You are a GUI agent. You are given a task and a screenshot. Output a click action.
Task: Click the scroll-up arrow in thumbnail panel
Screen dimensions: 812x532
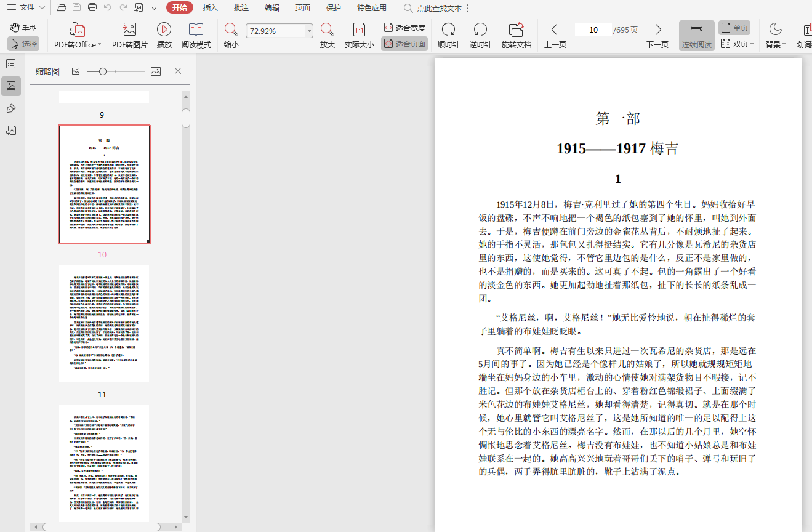coord(186,95)
